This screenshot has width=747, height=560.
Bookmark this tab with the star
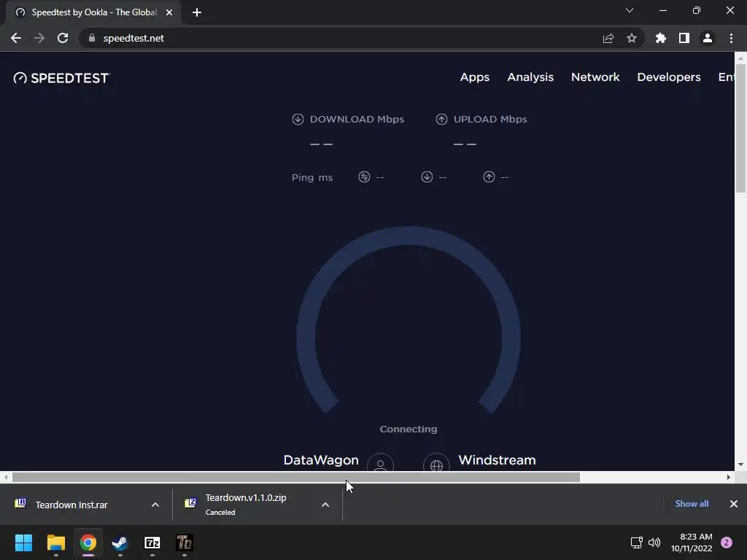coord(632,38)
